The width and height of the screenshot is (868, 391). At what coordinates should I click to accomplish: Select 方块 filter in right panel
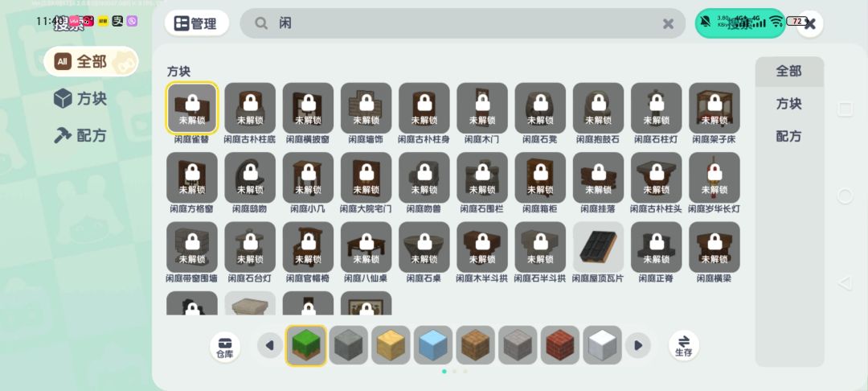tap(789, 104)
